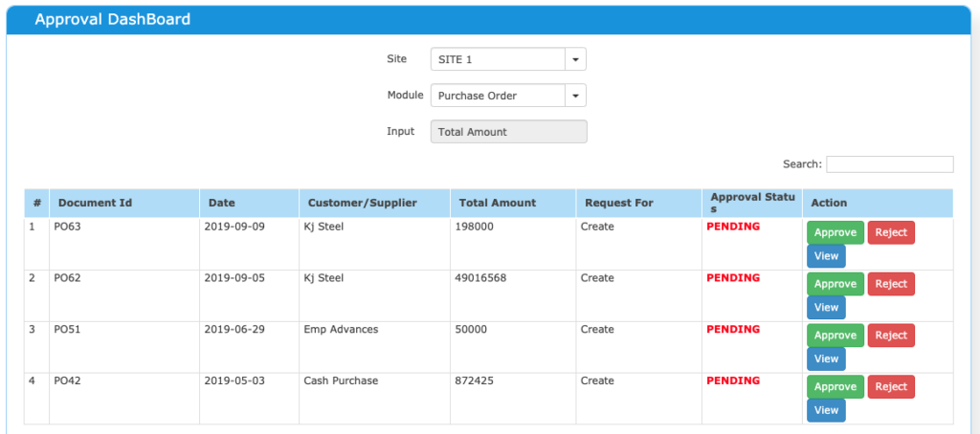Screen dimensions: 980x434
Task: Click the date 2019-09-05
Action: [234, 278]
